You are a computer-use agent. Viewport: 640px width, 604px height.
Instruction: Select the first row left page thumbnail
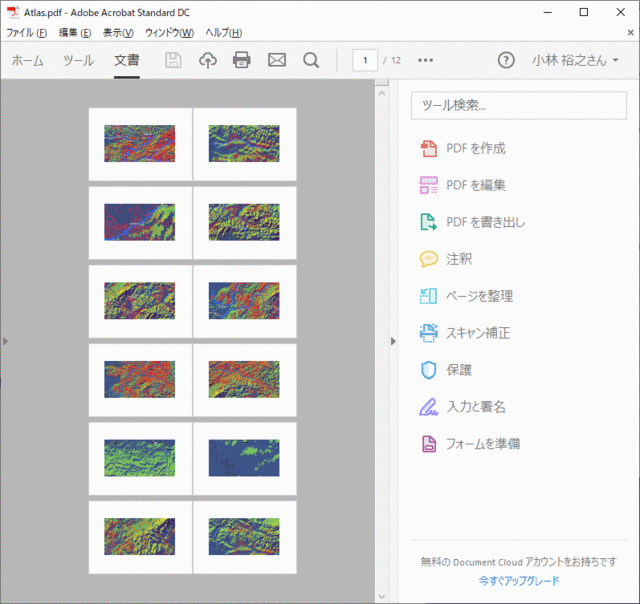point(140,144)
